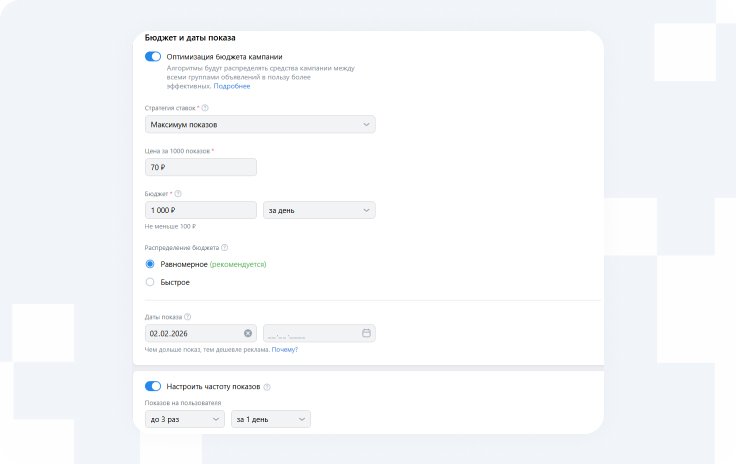Click help icon beside Бюджет label
The image size is (736, 464).
(178, 194)
